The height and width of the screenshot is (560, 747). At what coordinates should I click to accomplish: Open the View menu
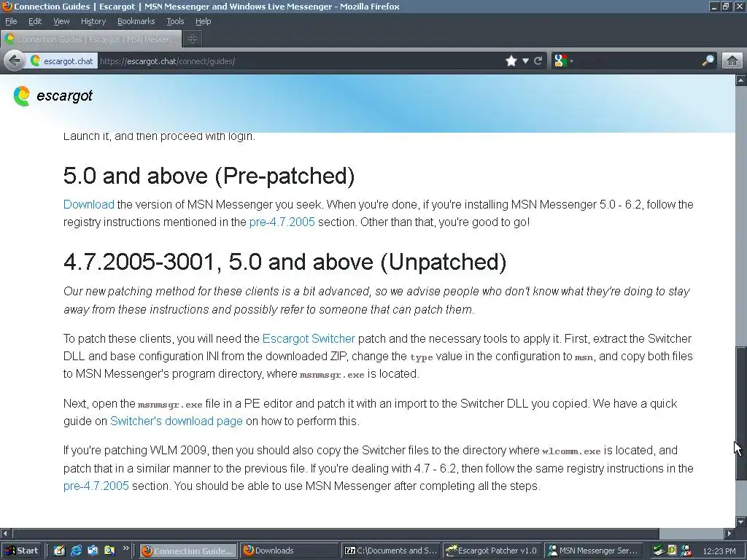61,21
